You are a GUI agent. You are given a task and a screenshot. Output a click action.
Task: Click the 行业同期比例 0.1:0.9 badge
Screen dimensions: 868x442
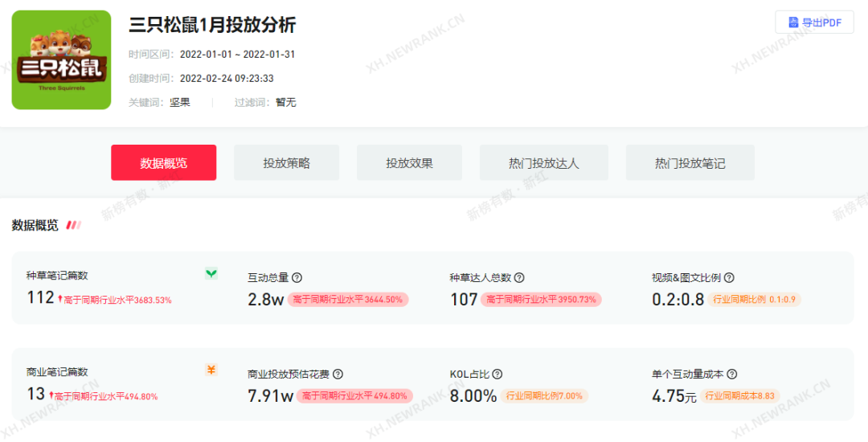(754, 299)
